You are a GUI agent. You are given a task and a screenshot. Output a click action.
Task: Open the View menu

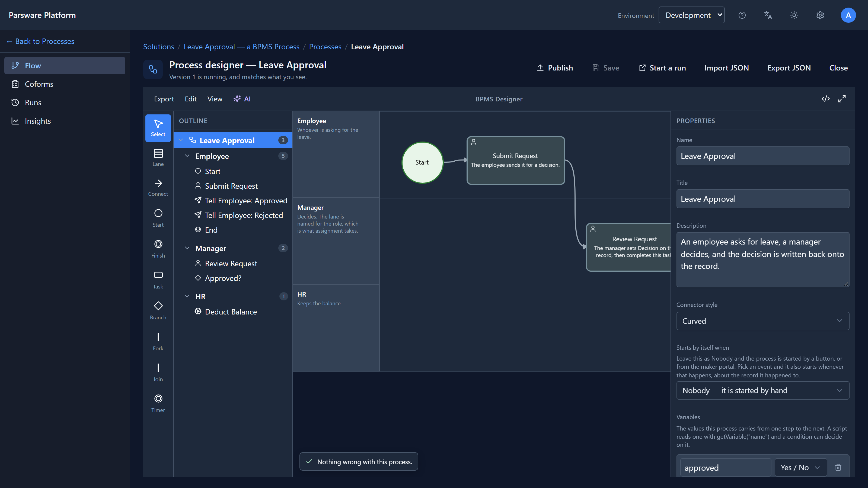pyautogui.click(x=215, y=99)
